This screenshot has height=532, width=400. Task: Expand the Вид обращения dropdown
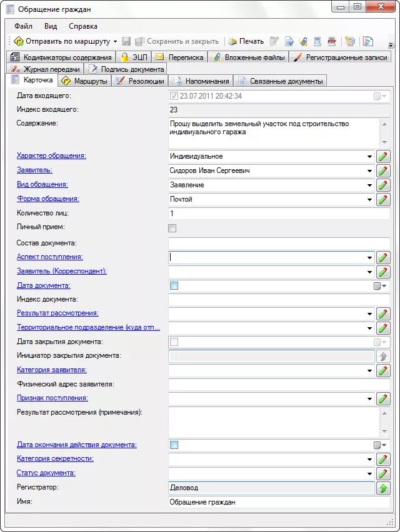[370, 185]
